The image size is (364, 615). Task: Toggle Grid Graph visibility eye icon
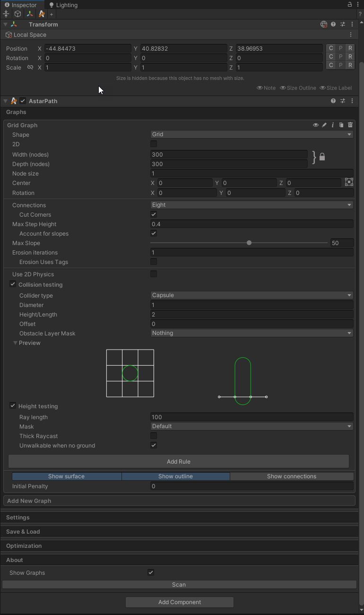point(315,125)
